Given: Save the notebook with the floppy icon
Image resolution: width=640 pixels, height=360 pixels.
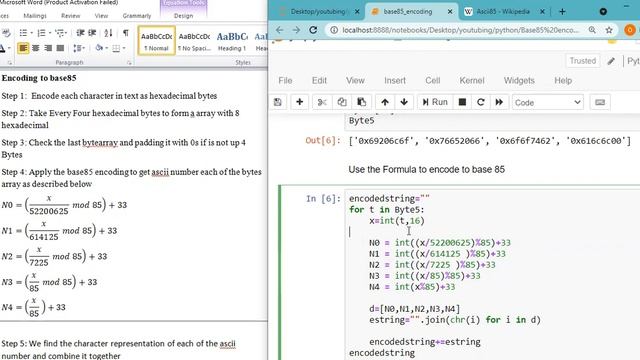Looking at the screenshot, I should tap(278, 102).
